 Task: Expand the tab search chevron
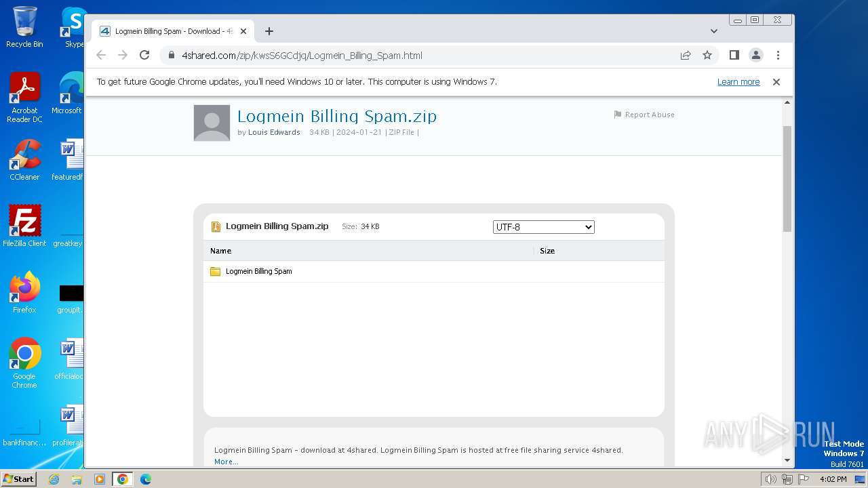[x=714, y=31]
